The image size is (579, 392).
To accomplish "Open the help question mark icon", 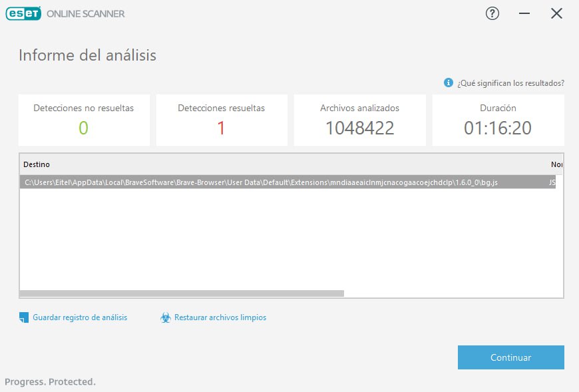I will [x=492, y=14].
